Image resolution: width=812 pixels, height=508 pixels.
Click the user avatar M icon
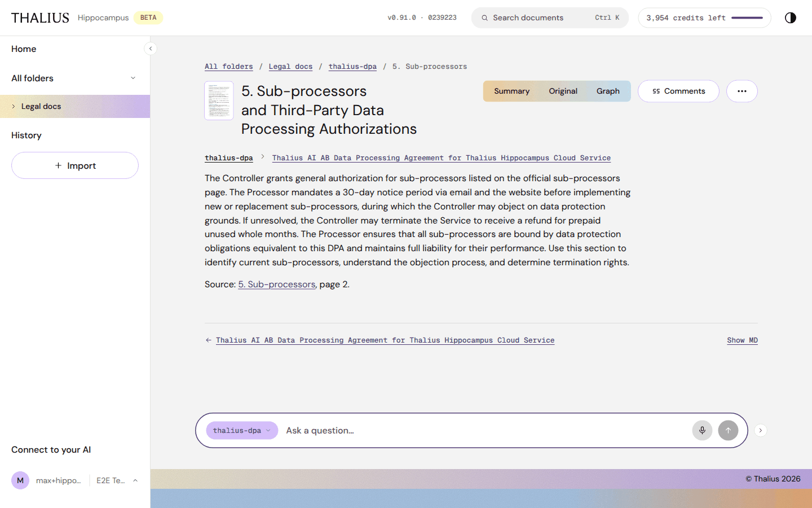coord(20,480)
